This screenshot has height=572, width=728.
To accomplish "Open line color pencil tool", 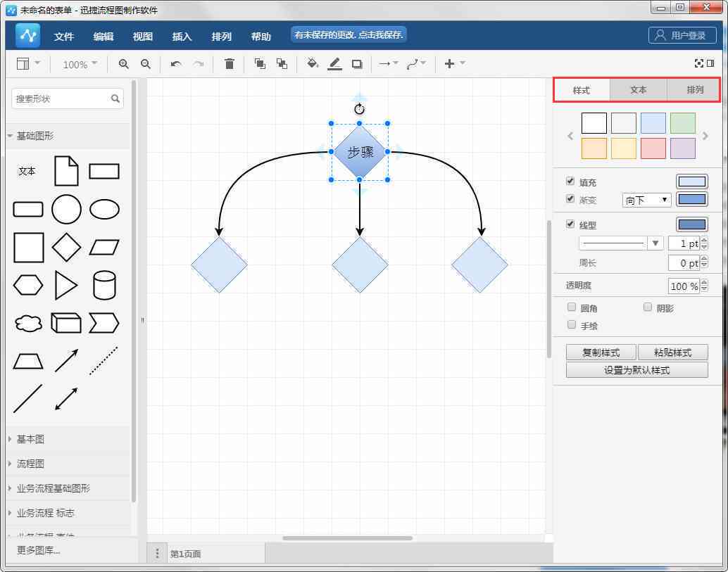I will (x=334, y=63).
